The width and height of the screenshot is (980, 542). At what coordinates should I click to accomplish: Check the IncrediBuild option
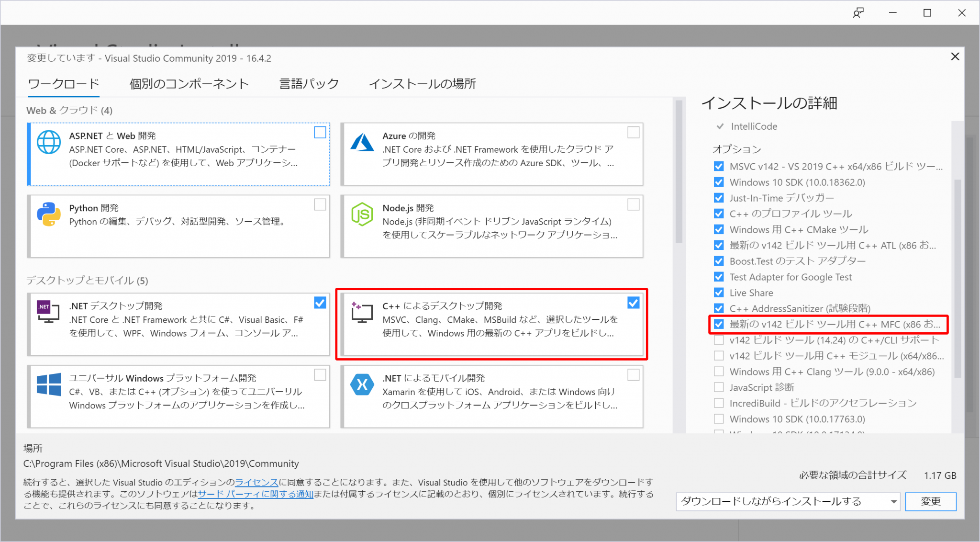[719, 403]
